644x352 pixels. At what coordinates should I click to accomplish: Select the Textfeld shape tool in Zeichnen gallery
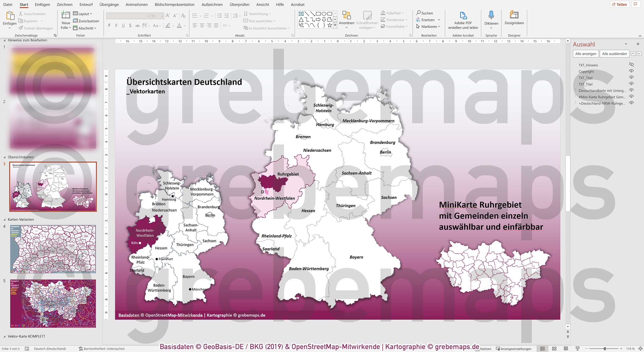pos(301,13)
